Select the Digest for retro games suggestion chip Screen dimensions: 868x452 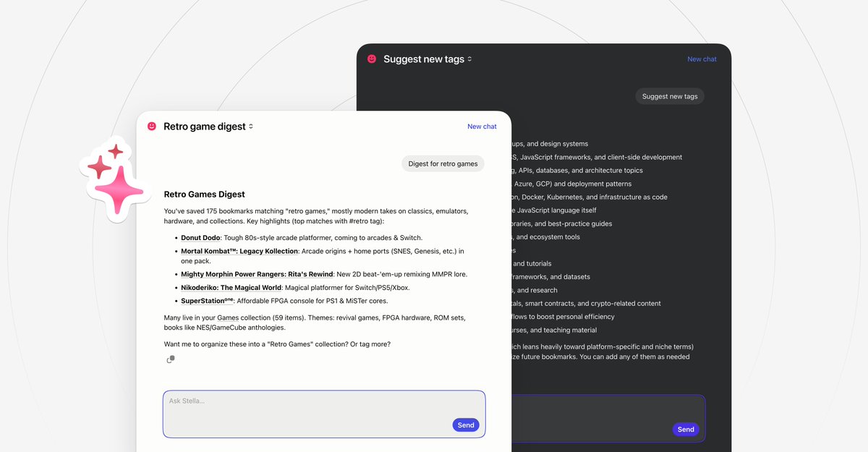443,163
